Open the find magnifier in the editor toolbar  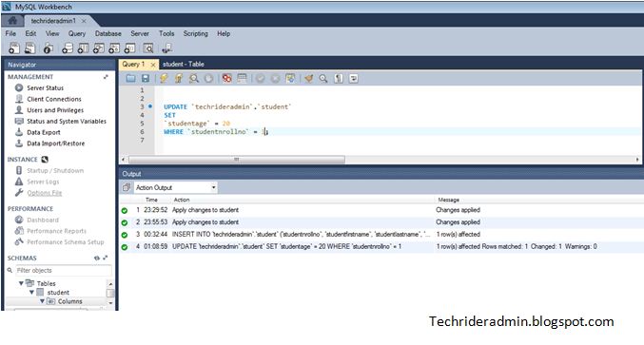[323, 78]
